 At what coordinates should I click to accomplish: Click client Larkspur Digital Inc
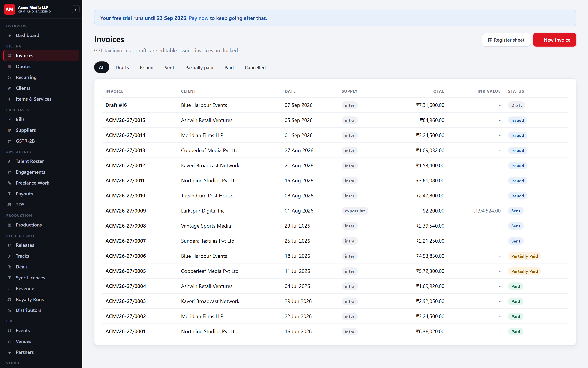203,211
